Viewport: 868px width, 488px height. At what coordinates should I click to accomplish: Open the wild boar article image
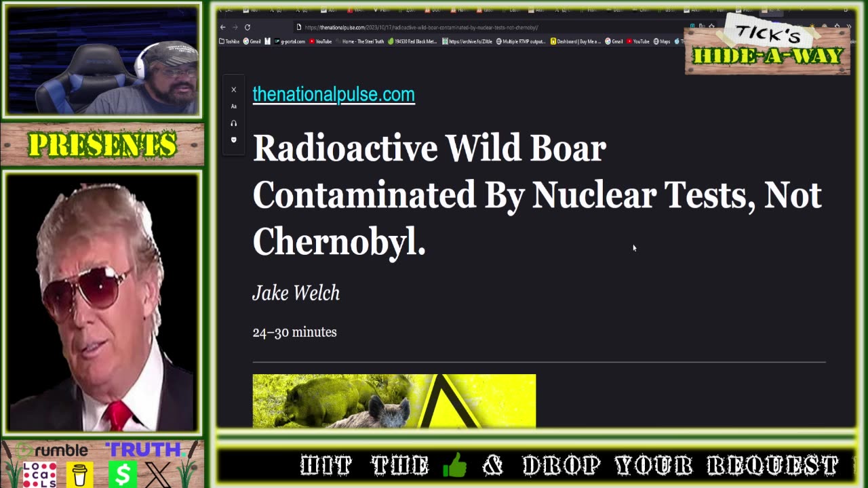(x=394, y=401)
